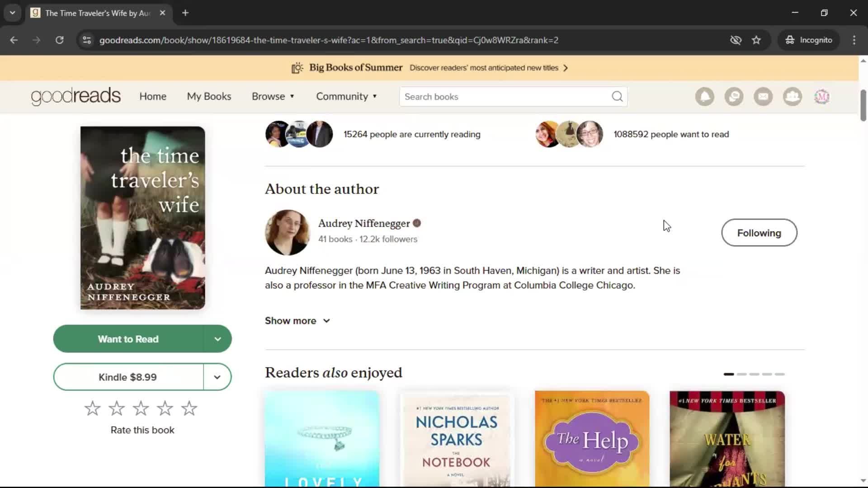Open The Help book cover

click(x=592, y=439)
